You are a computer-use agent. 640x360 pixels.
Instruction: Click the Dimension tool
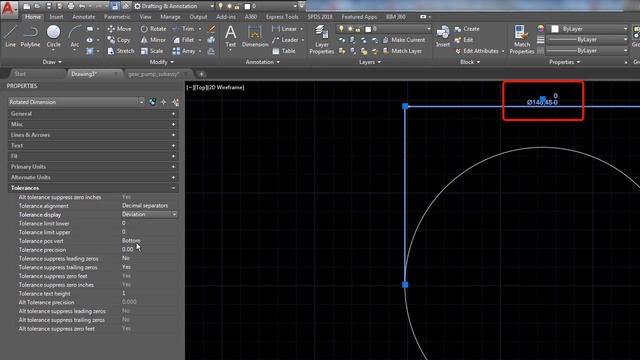coord(255,36)
